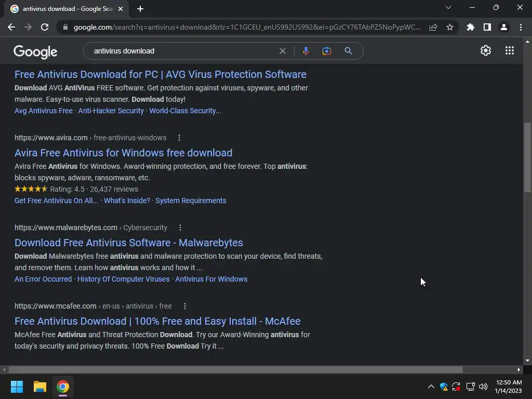Open options menu for mcafee.com result
The width and height of the screenshot is (532, 399).
tap(185, 306)
